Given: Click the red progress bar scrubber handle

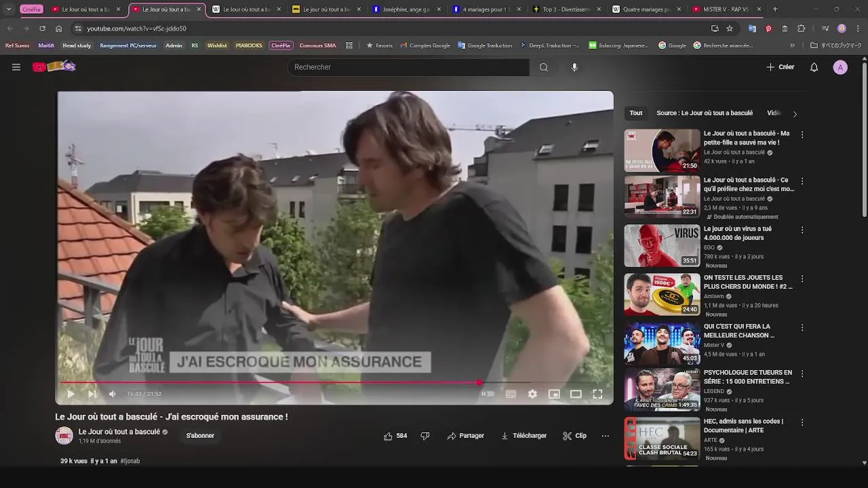Looking at the screenshot, I should [x=479, y=383].
